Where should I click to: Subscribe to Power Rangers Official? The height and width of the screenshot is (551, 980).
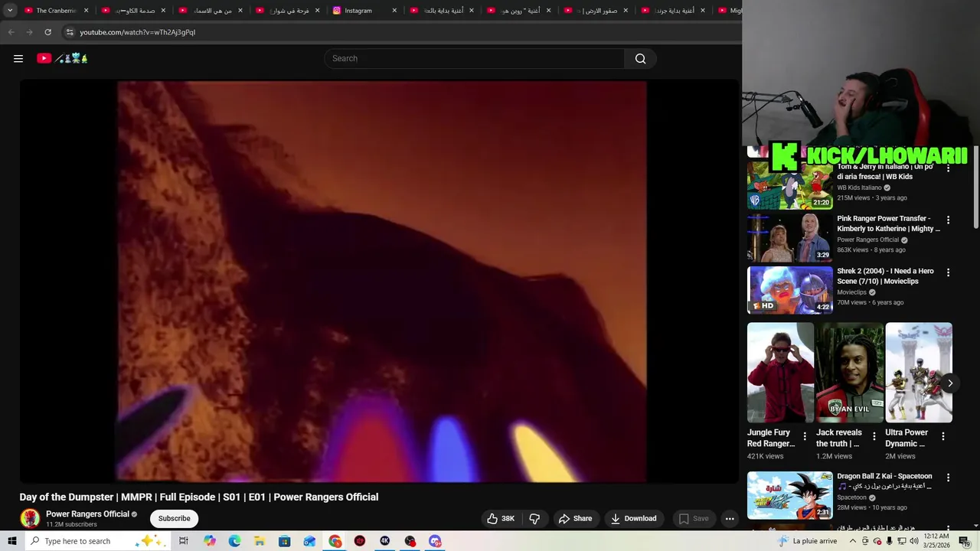[x=174, y=518]
